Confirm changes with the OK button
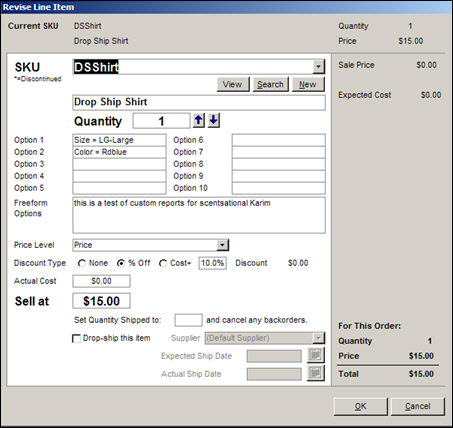The image size is (453, 428). click(x=360, y=406)
